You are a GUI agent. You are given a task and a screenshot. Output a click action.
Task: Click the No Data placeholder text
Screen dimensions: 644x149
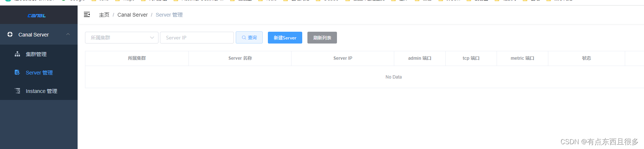[393, 77]
